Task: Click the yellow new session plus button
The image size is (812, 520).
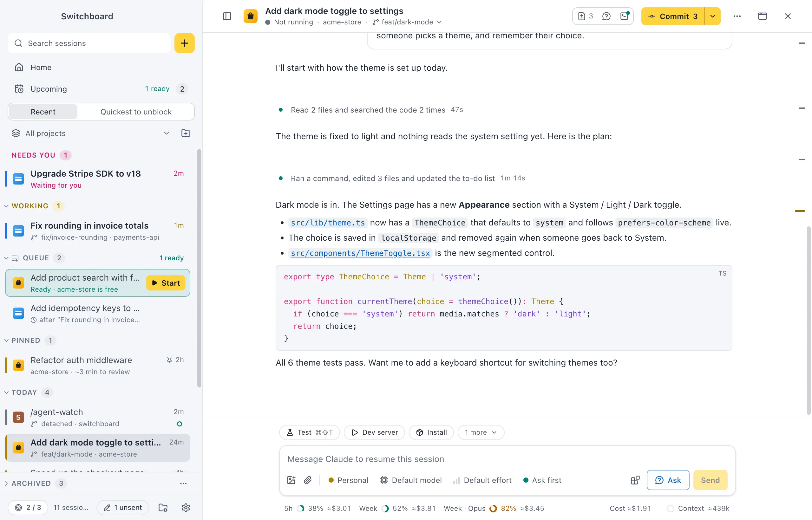Action: [x=184, y=43]
